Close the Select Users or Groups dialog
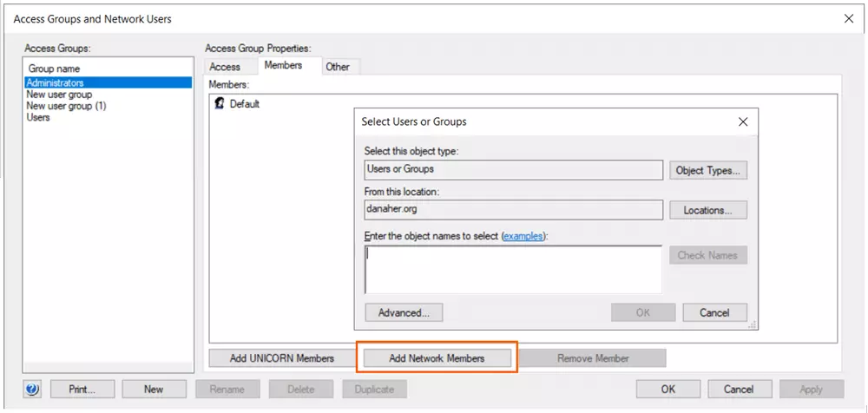The image size is (868, 413). point(742,122)
